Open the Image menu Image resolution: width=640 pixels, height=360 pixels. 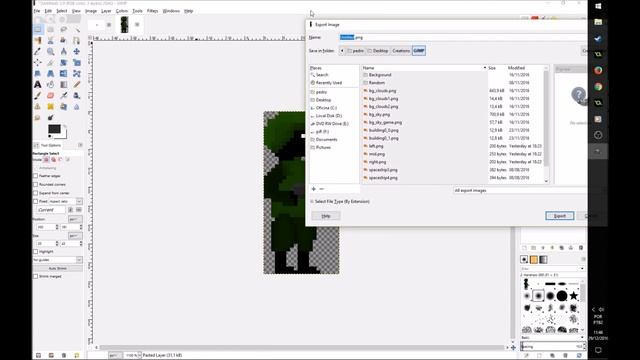pyautogui.click(x=91, y=11)
